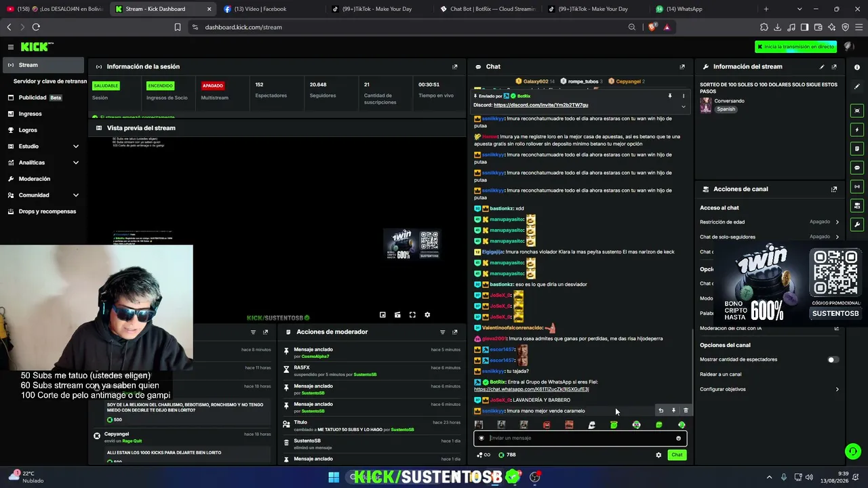The image size is (868, 488).
Task: Open the info icon in the right sidebar
Action: pos(857,67)
